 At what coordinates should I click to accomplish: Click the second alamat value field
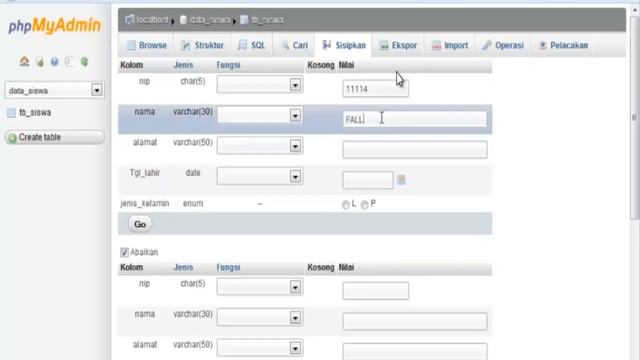pos(415,351)
